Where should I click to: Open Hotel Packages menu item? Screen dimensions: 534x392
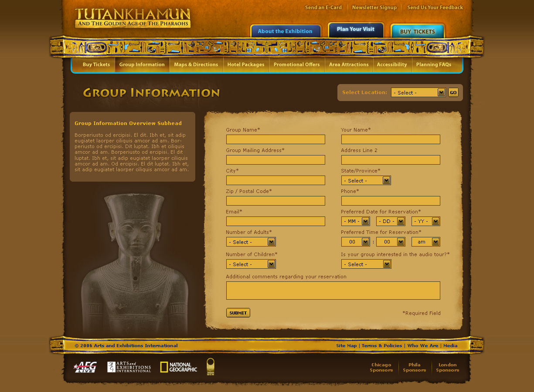point(246,64)
